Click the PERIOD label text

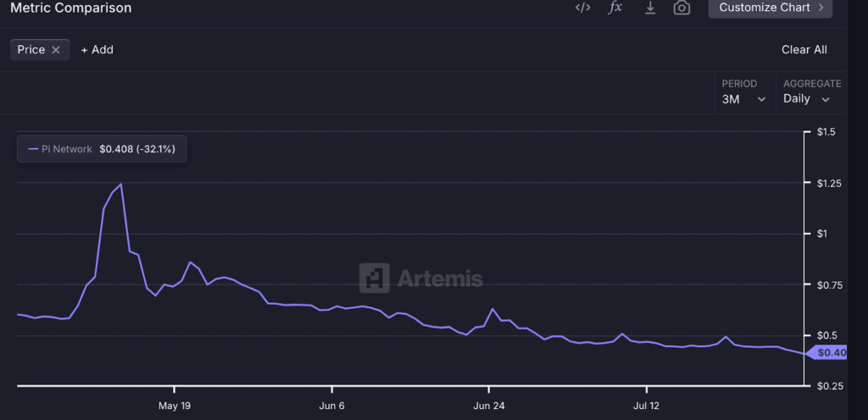(x=739, y=84)
